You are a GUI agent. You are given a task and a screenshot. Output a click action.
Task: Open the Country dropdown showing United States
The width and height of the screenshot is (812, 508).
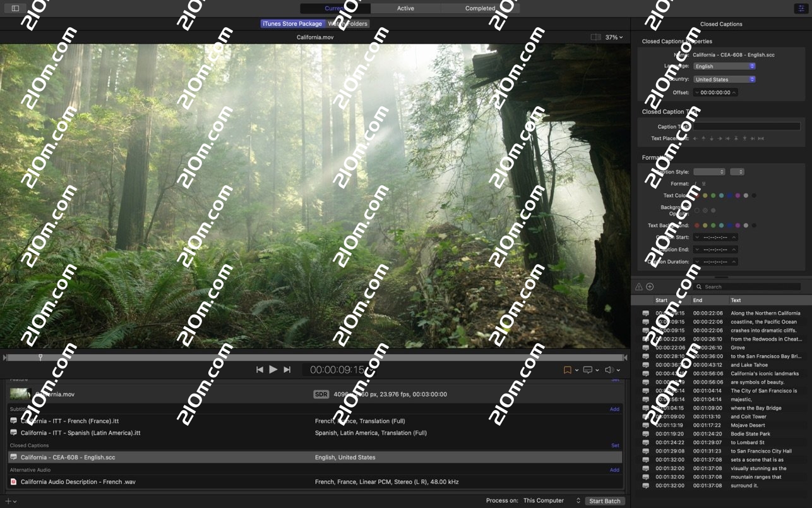[x=724, y=80]
